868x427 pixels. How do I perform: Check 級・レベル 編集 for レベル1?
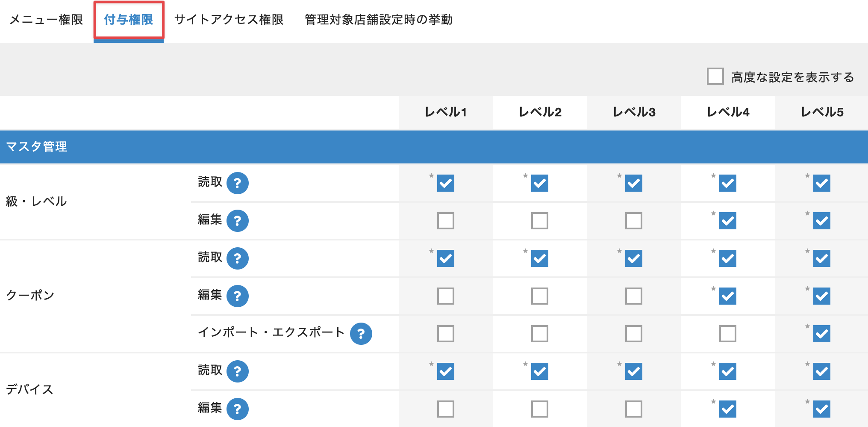(x=445, y=221)
